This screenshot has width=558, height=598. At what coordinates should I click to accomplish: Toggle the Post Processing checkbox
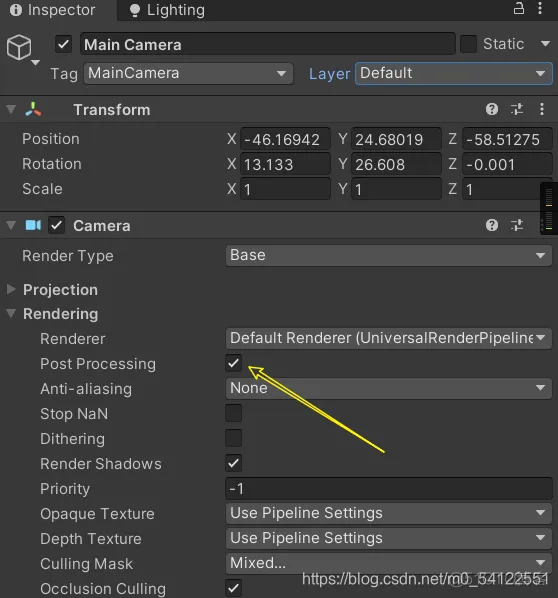pyautogui.click(x=233, y=363)
